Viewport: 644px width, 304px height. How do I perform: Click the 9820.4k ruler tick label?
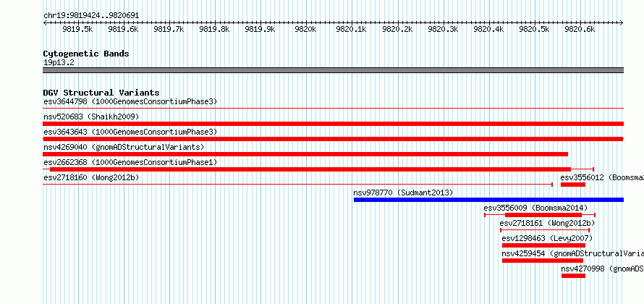pos(488,29)
